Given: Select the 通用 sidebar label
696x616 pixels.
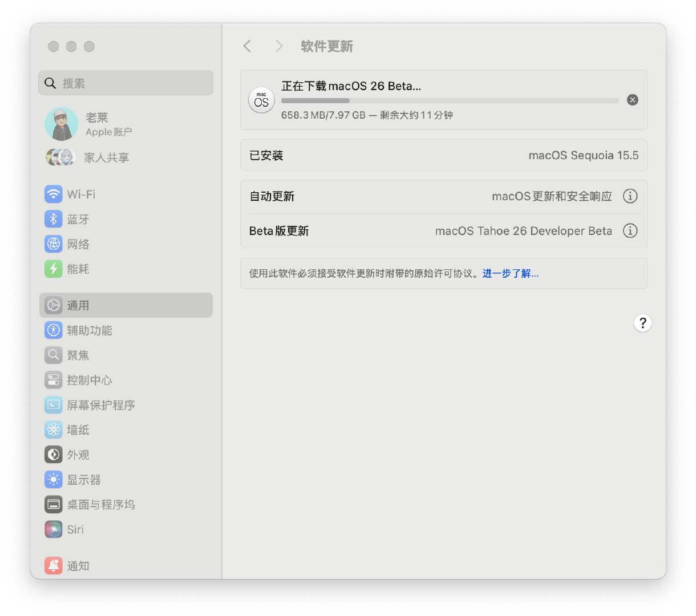Looking at the screenshot, I should pos(78,305).
